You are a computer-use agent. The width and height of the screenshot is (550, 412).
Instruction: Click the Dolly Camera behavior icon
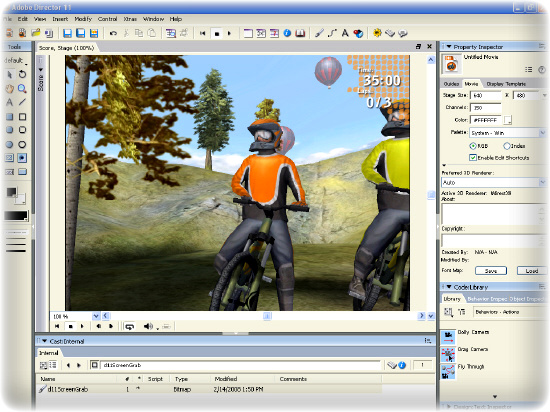click(448, 336)
